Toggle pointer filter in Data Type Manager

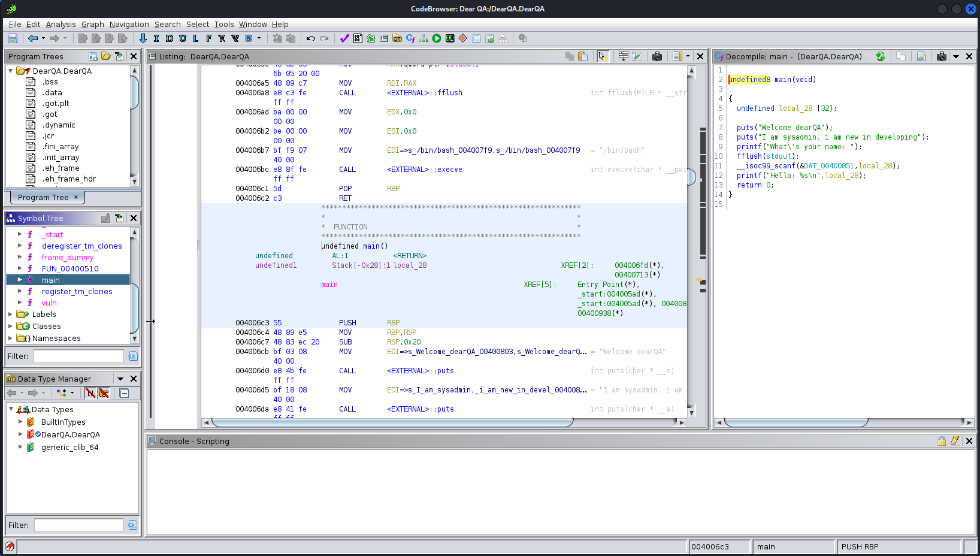tap(104, 393)
